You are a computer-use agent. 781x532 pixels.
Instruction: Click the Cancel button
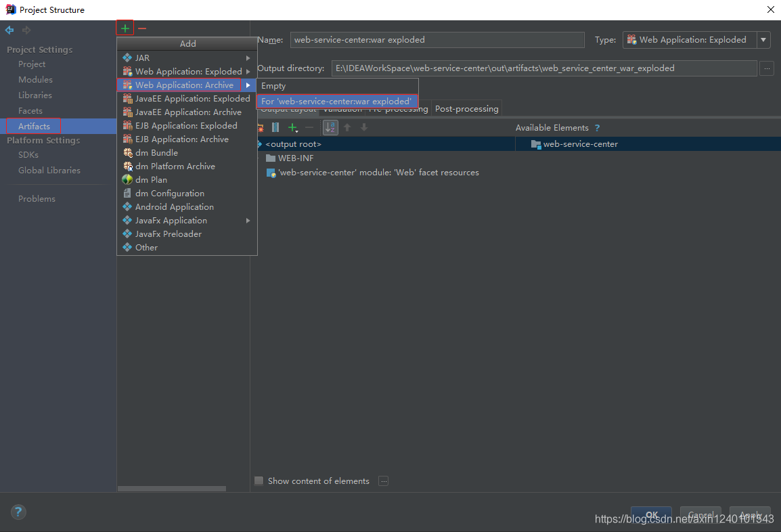[x=700, y=515]
